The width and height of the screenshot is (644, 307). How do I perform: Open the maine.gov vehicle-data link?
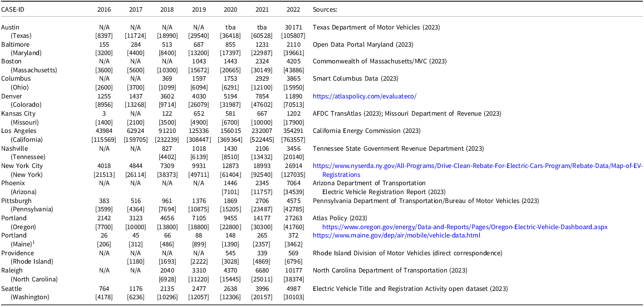(396, 236)
